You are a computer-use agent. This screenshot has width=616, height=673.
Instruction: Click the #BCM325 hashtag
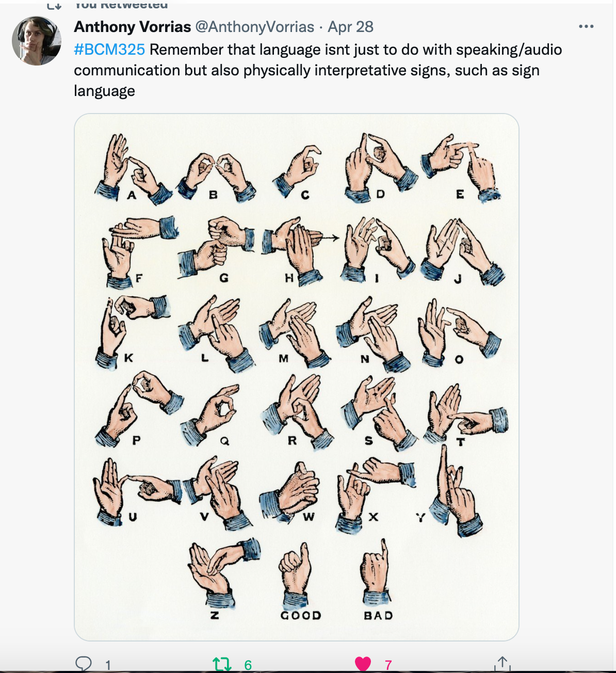coord(109,50)
